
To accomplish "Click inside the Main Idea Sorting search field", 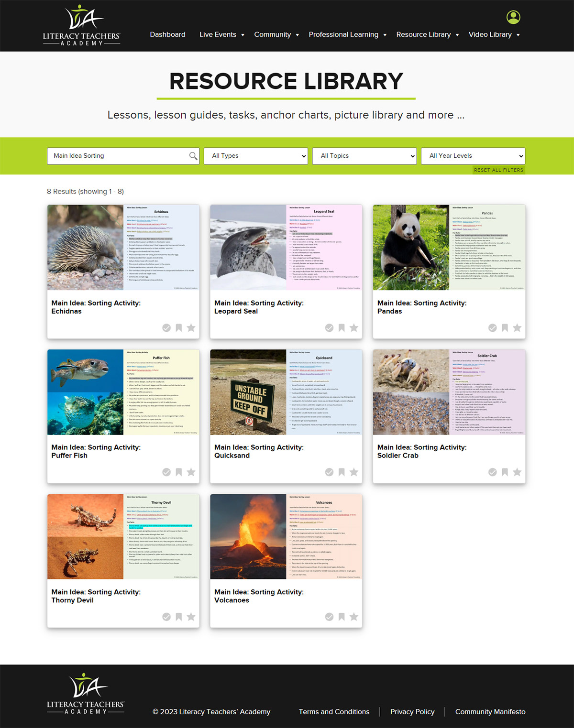I will tap(115, 156).
